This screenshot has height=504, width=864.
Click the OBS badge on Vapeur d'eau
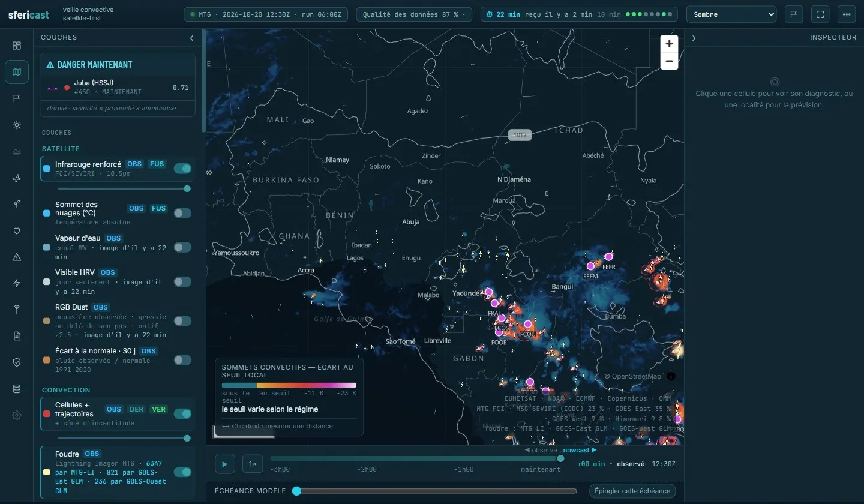[113, 238]
